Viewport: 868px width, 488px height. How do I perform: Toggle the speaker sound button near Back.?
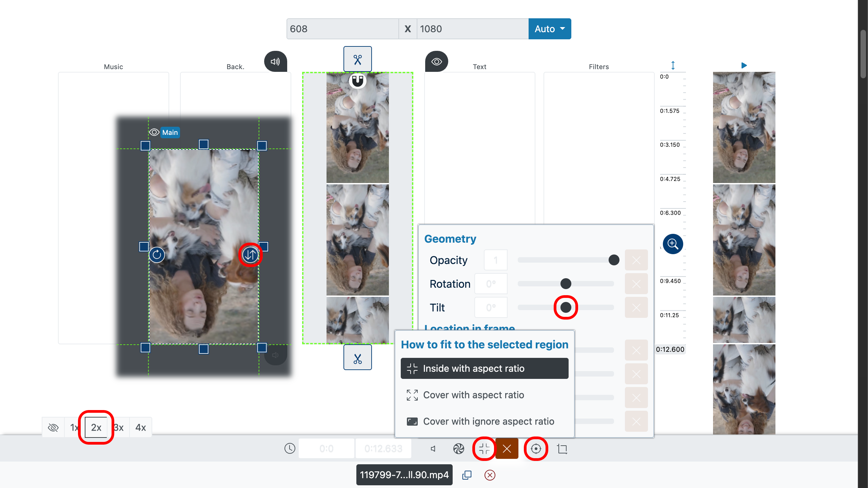pyautogui.click(x=275, y=62)
